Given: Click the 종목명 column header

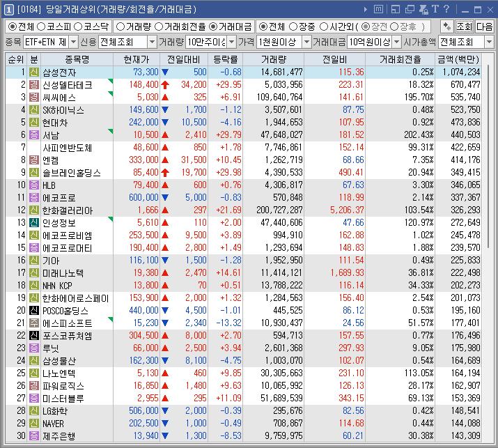Looking at the screenshot, I should coord(77,59).
